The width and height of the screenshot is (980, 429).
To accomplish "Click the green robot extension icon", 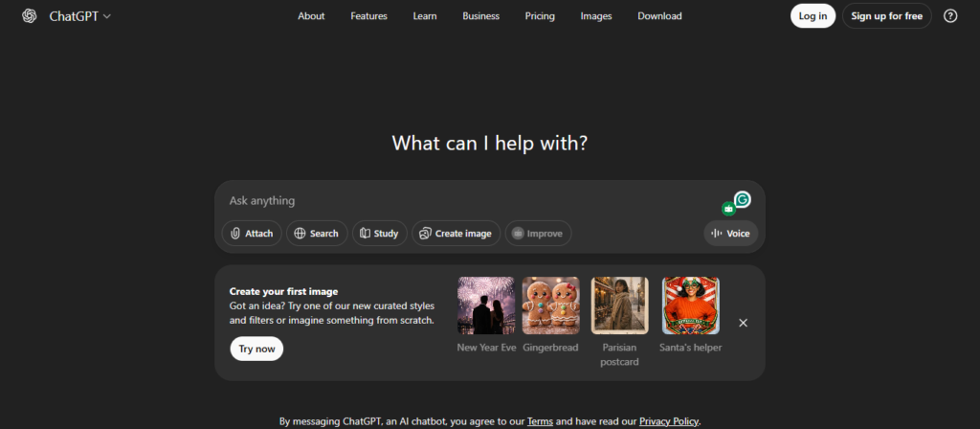I will tap(728, 208).
